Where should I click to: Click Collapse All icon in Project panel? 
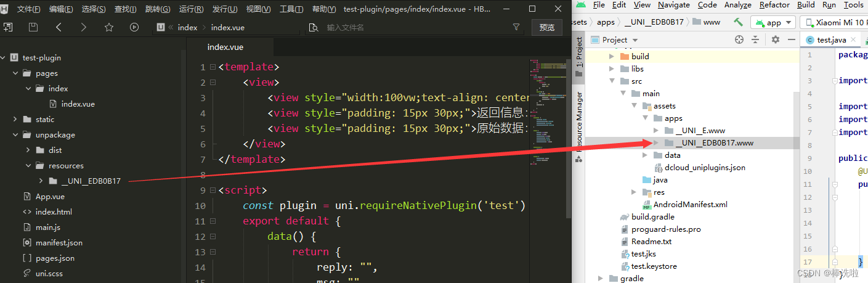756,39
